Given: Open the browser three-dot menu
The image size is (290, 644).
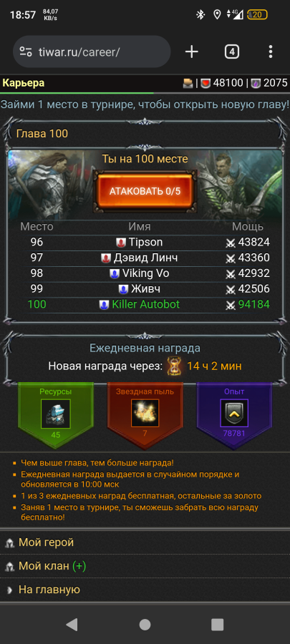Looking at the screenshot, I should click(270, 52).
